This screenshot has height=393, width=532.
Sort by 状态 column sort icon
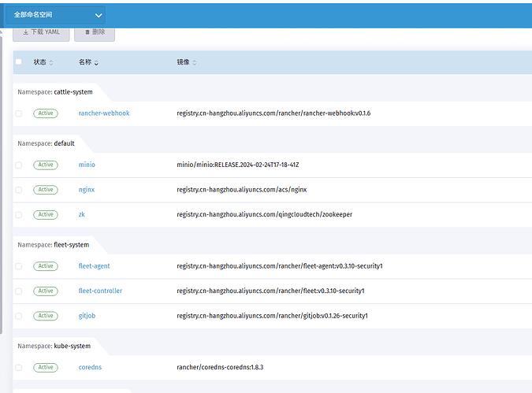coord(52,62)
